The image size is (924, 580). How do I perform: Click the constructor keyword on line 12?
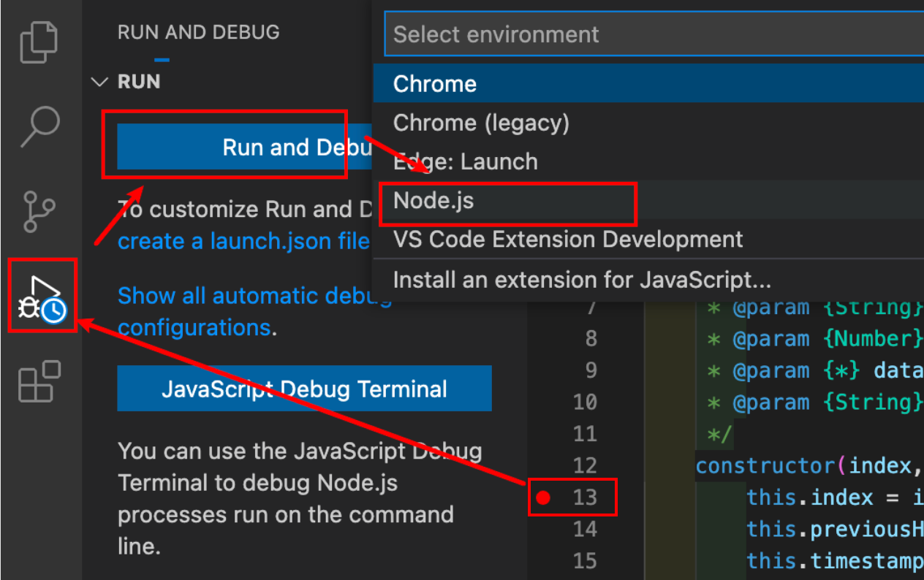coord(767,466)
